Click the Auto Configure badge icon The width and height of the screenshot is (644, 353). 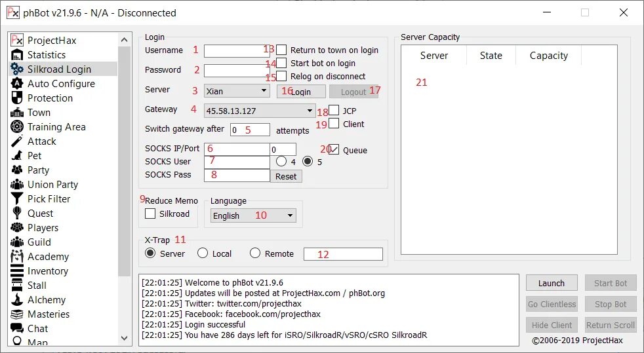point(17,84)
